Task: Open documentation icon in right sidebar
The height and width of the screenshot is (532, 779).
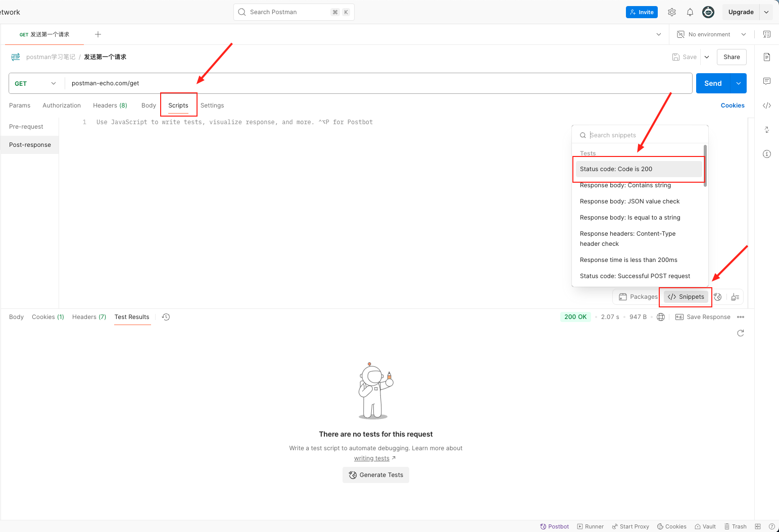Action: [x=766, y=57]
